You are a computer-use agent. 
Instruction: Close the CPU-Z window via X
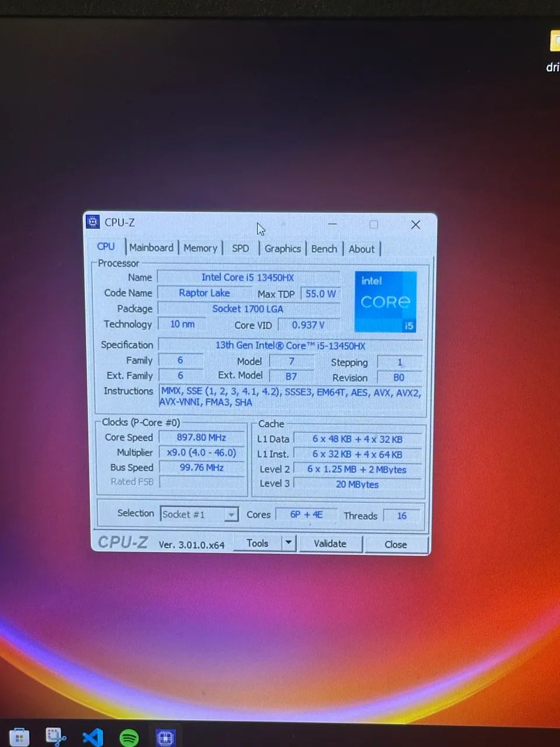pyautogui.click(x=416, y=225)
